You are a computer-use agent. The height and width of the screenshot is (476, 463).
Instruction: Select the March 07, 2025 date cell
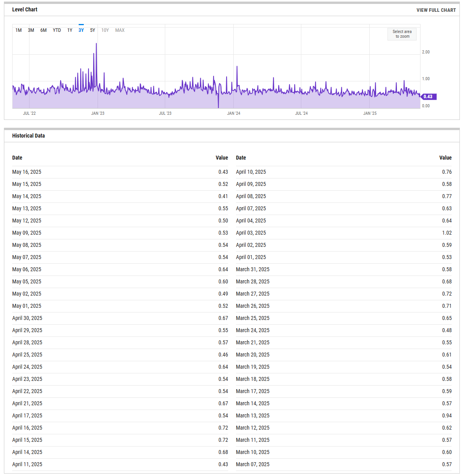coord(253,464)
